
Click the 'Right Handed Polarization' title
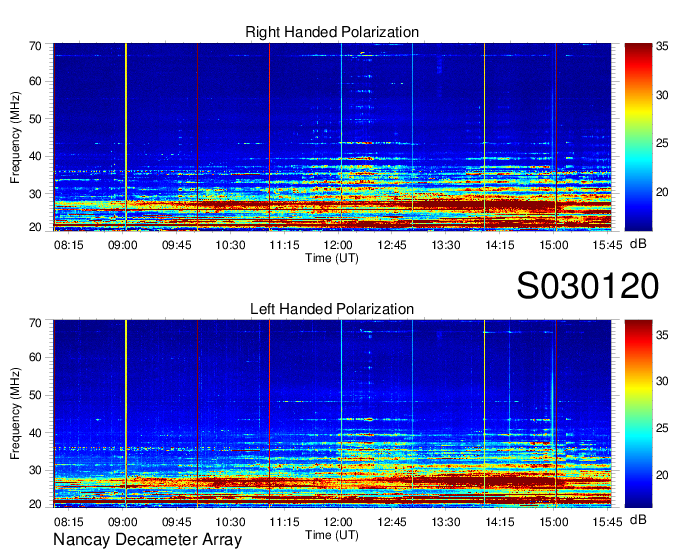[332, 32]
